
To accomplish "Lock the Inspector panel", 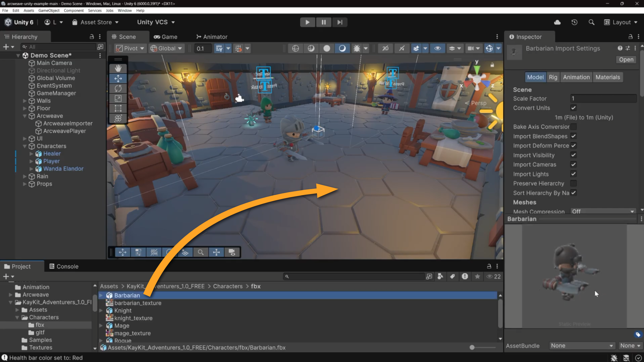I will pyautogui.click(x=630, y=37).
